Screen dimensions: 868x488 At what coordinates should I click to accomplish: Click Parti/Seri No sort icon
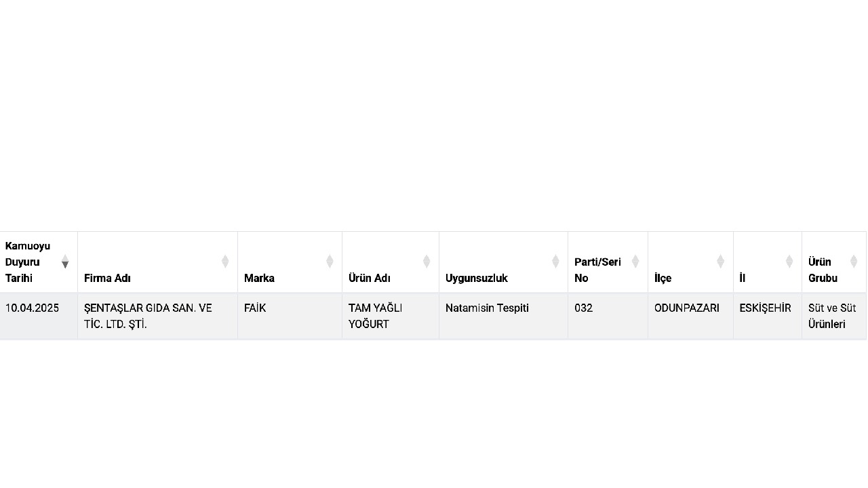coord(635,262)
